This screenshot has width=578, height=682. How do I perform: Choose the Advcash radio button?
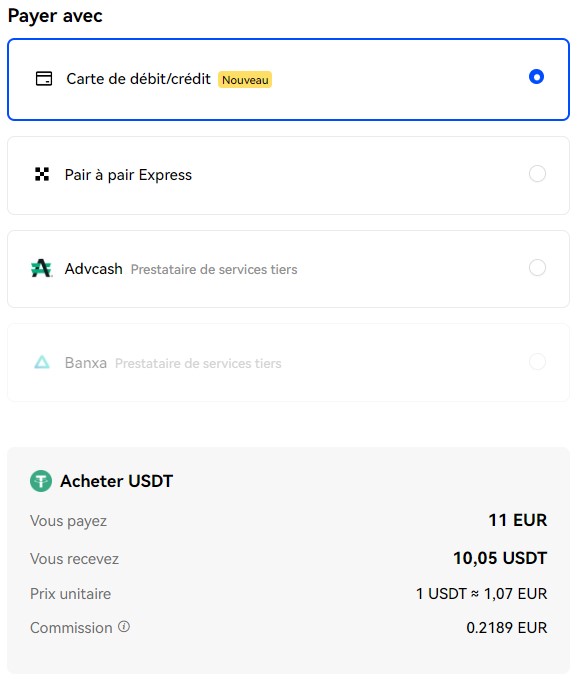(x=537, y=267)
